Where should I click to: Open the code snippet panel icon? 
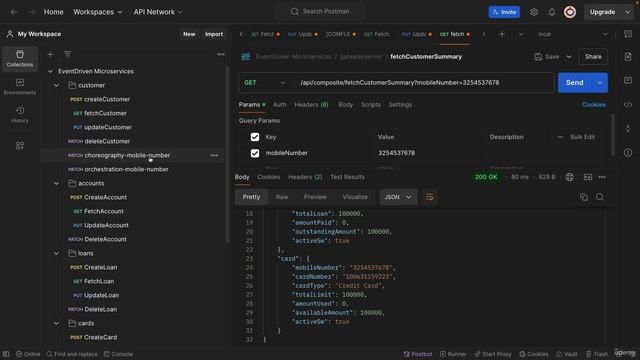pyautogui.click(x=628, y=105)
